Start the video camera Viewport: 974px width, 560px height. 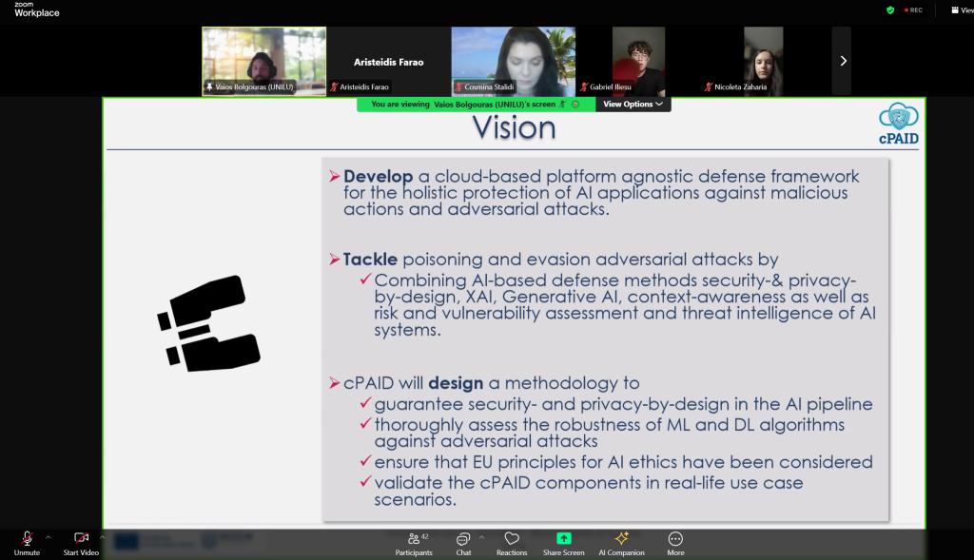coord(81,544)
